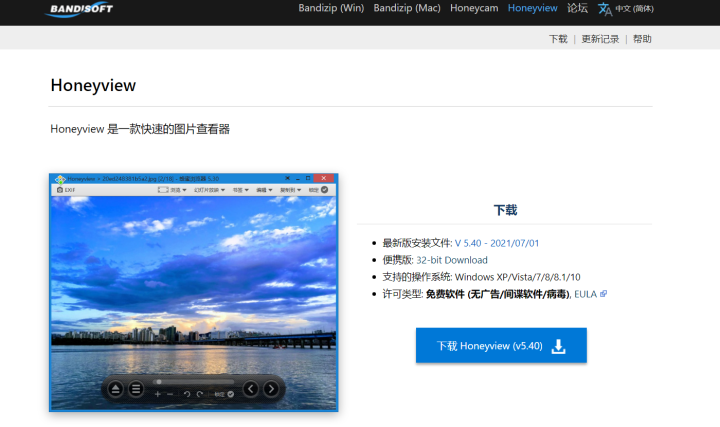This screenshot has height=427, width=720.
Task: Click the pin icon in viewer title bar
Action: coord(287,178)
